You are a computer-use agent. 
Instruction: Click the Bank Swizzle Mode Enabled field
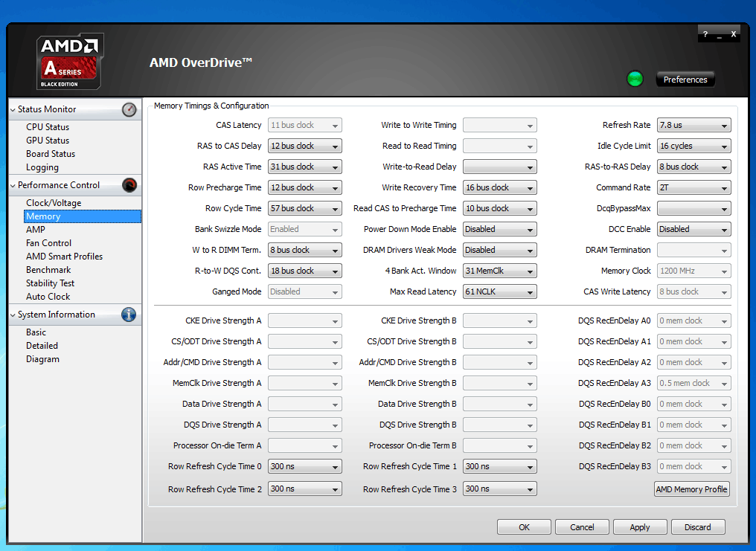click(x=305, y=229)
